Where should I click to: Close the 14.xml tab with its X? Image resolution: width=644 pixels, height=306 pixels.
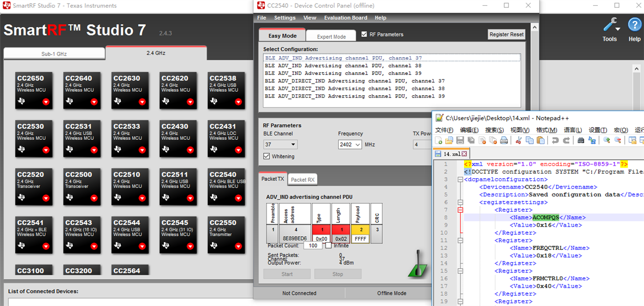point(464,154)
